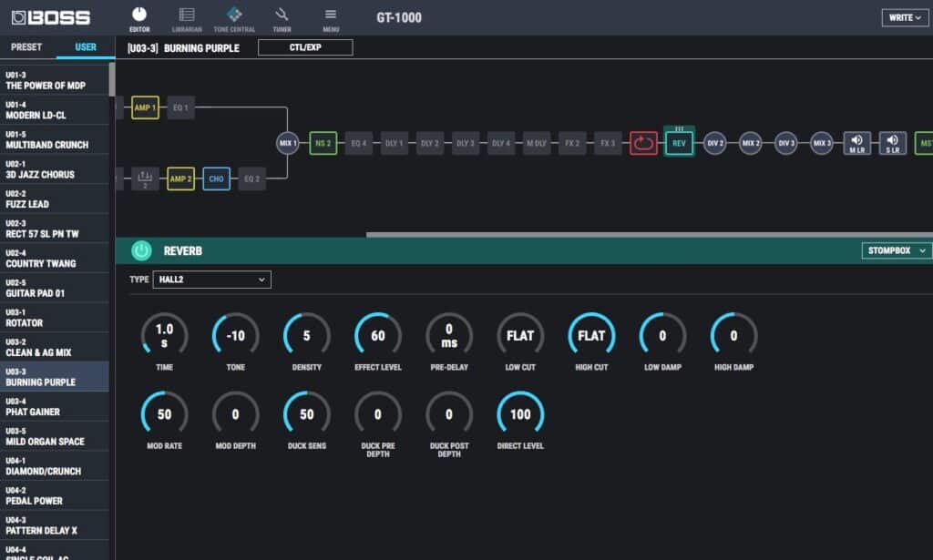Click the MOD RATE knob

164,414
